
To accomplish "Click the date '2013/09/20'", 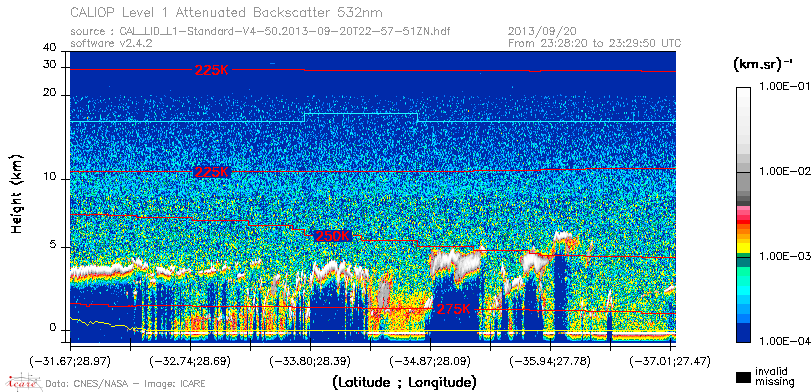I will click(x=543, y=32).
